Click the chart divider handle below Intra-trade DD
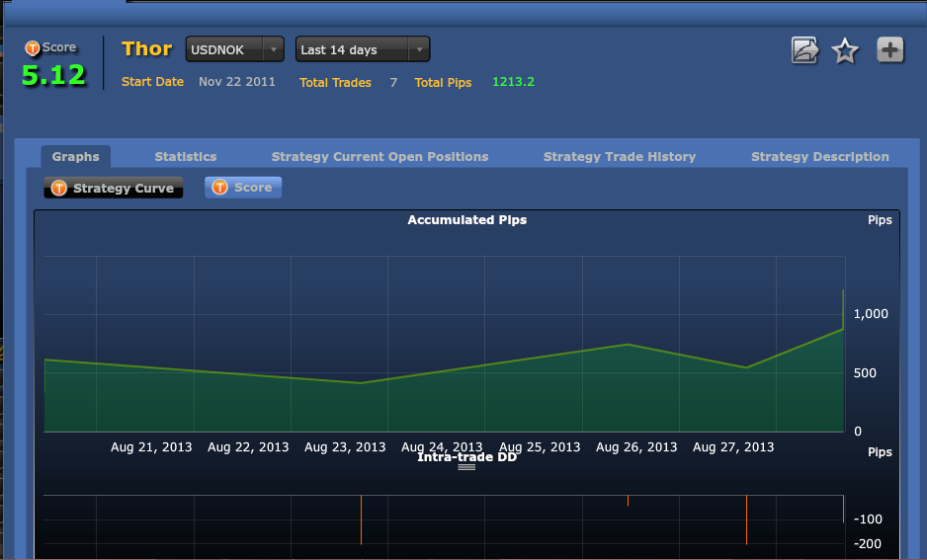927x560 pixels. point(466,467)
